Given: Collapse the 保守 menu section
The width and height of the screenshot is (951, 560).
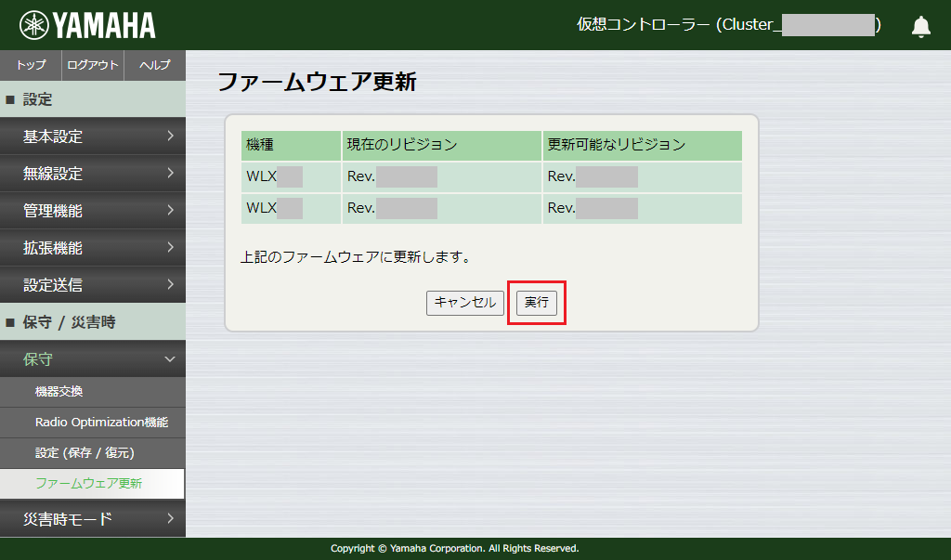Looking at the screenshot, I should pyautogui.click(x=93, y=359).
